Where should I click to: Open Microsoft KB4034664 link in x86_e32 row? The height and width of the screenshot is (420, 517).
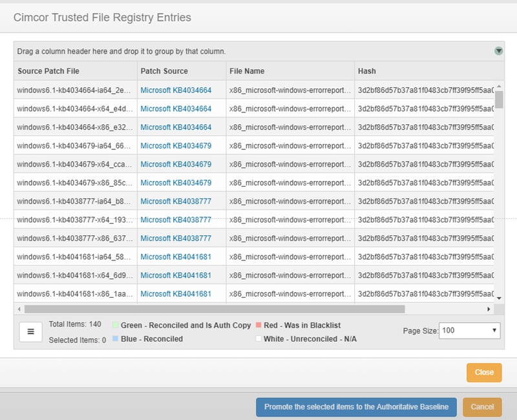pos(176,127)
